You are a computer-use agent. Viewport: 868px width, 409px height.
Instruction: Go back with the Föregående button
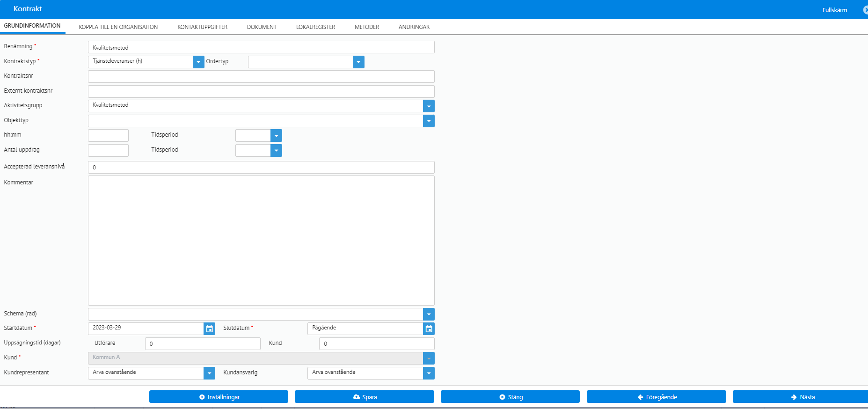coord(656,397)
